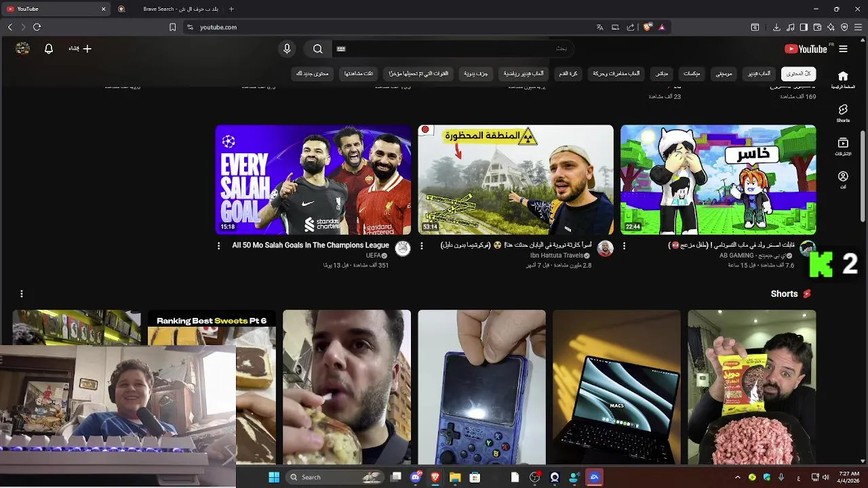Open the Brave playlist music-note icon

(790, 27)
